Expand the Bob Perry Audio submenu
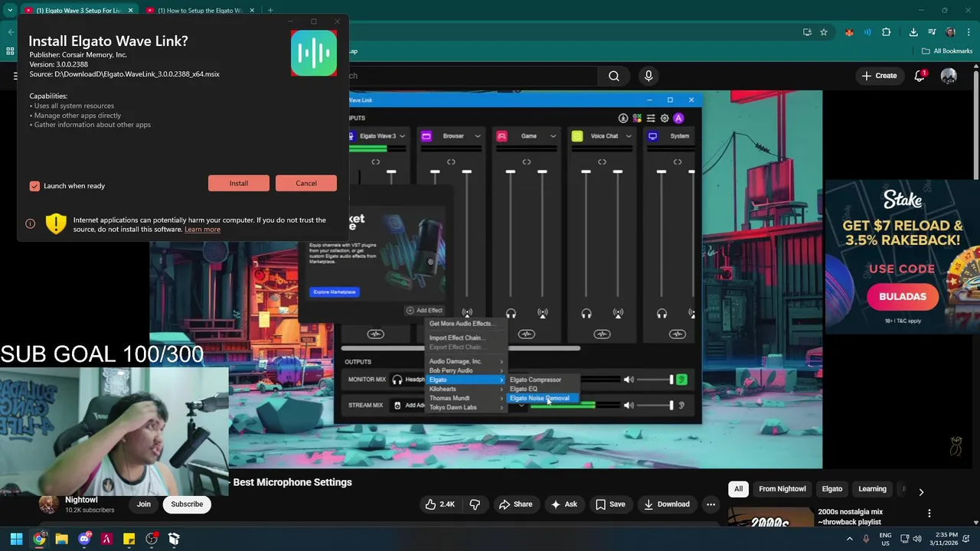This screenshot has height=551, width=980. tap(466, 370)
